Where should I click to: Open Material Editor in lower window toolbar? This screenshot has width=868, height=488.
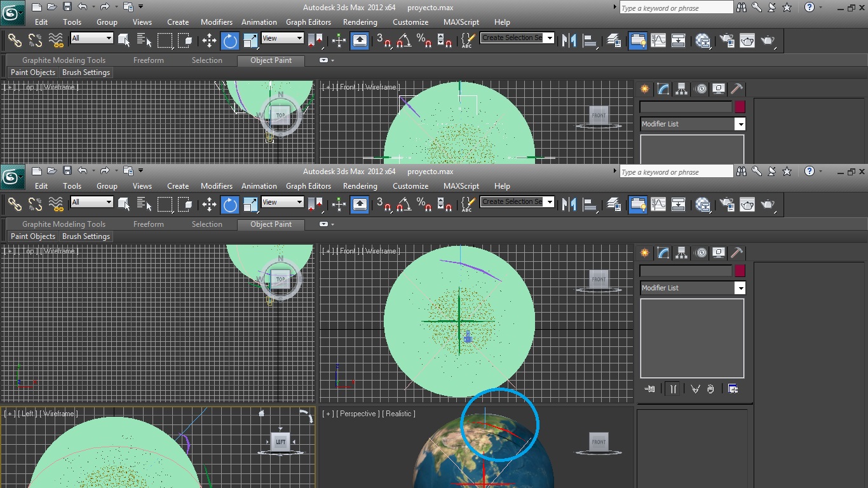[x=703, y=204]
